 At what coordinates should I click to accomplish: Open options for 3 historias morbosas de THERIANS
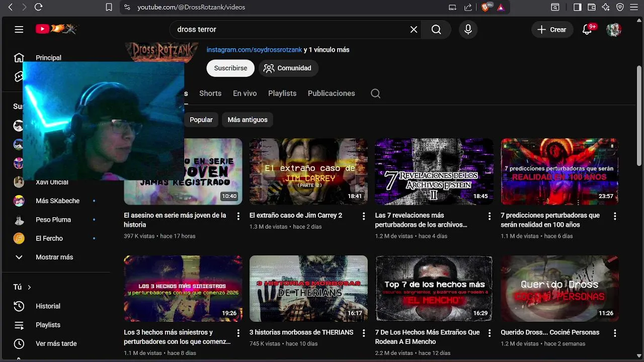click(364, 333)
